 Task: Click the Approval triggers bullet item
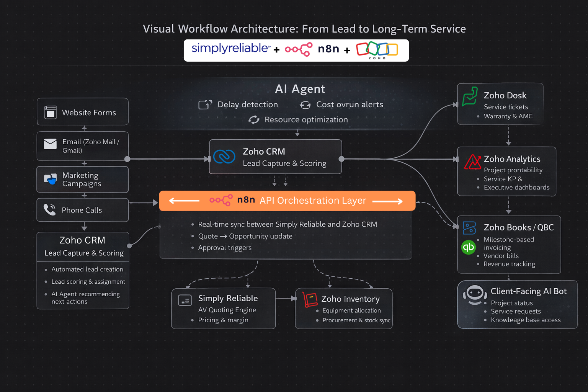[x=225, y=248]
